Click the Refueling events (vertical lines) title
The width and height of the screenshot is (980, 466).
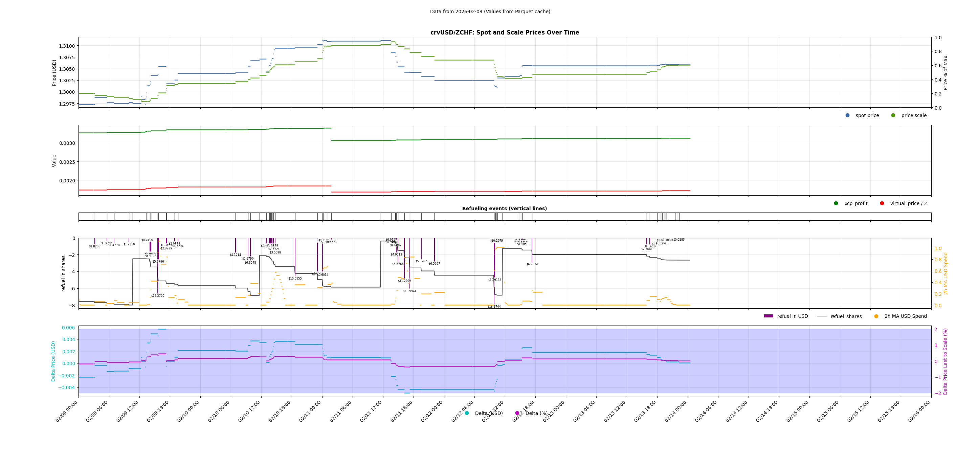(x=505, y=208)
